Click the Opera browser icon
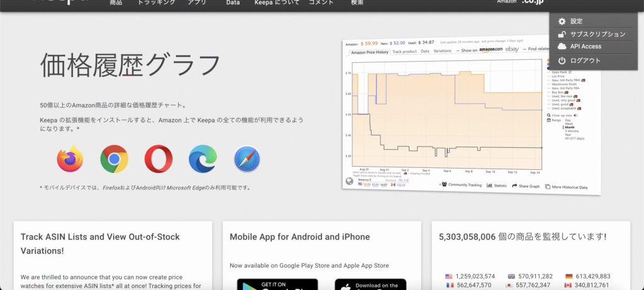Screen dimensions: 644x290 pyautogui.click(x=158, y=159)
